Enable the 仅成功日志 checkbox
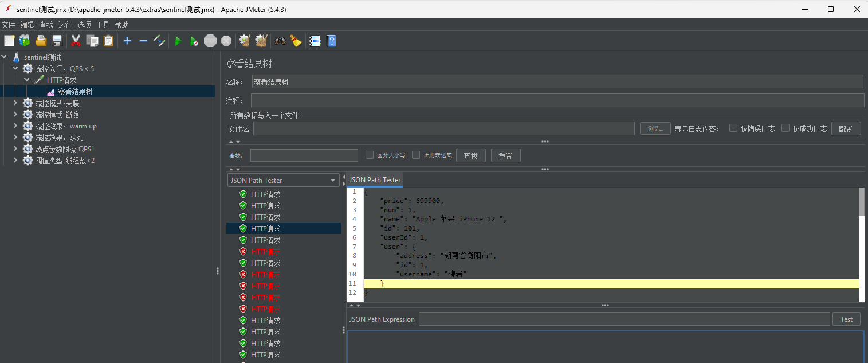The image size is (868, 363). point(785,128)
